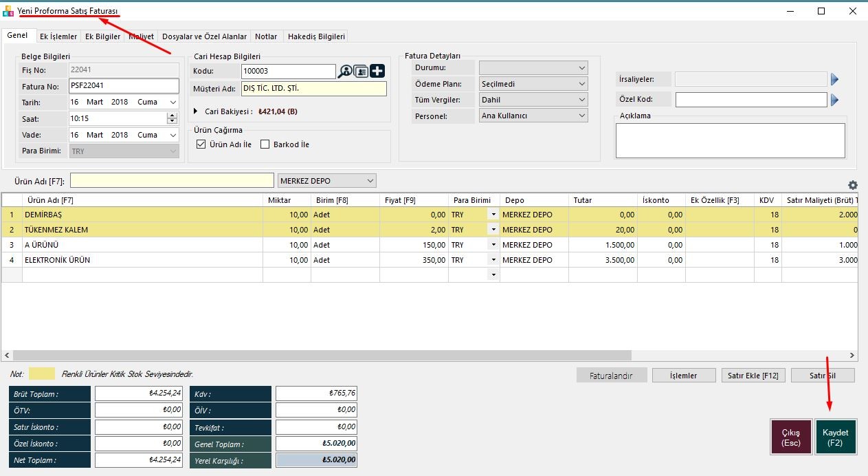The image size is (868, 476).
Task: Open grid settings gear icon
Action: point(853,185)
